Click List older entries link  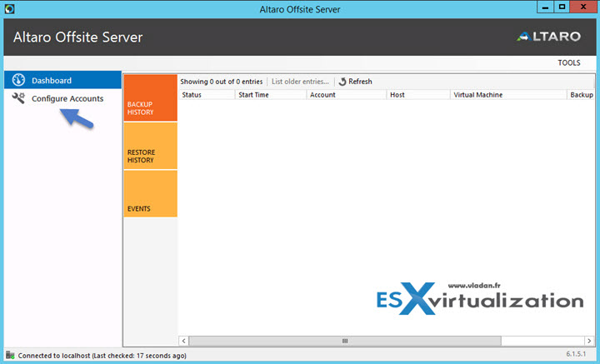click(300, 82)
